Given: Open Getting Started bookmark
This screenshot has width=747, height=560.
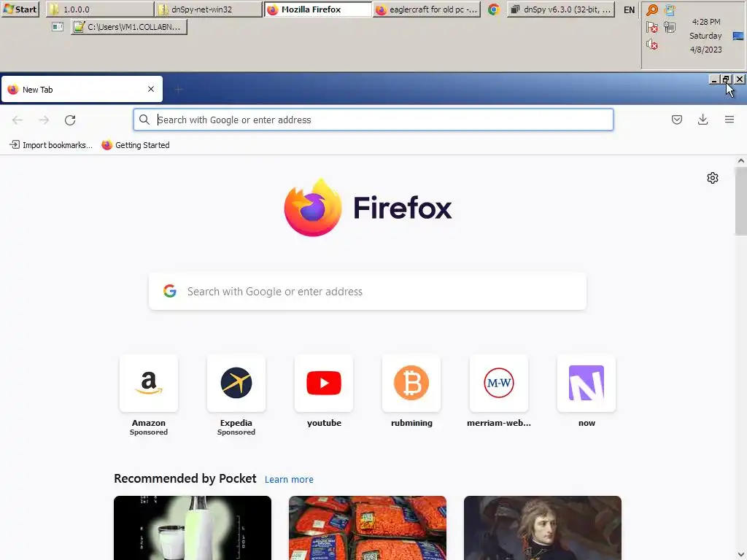Looking at the screenshot, I should [136, 145].
